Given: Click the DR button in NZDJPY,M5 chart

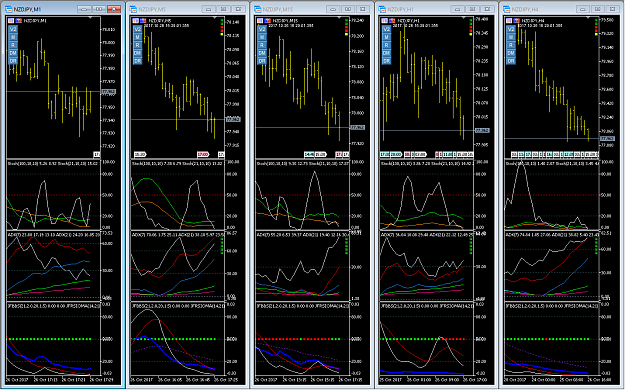Looking at the screenshot, I should (138, 61).
